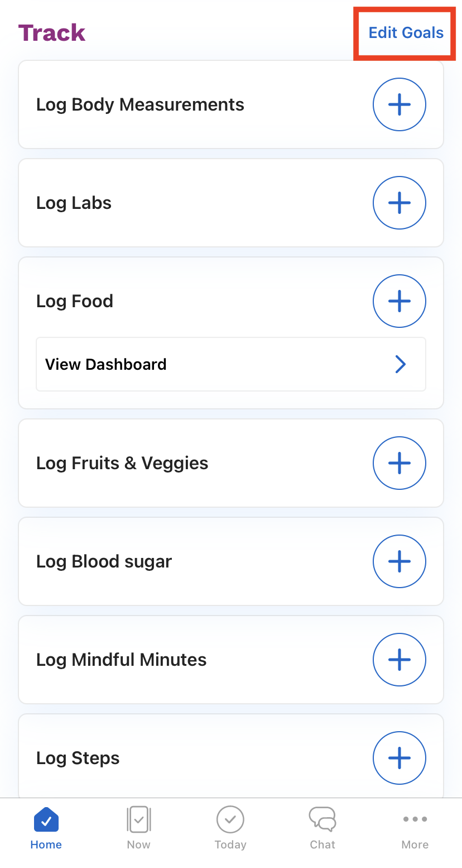Open the Home tab

click(46, 828)
